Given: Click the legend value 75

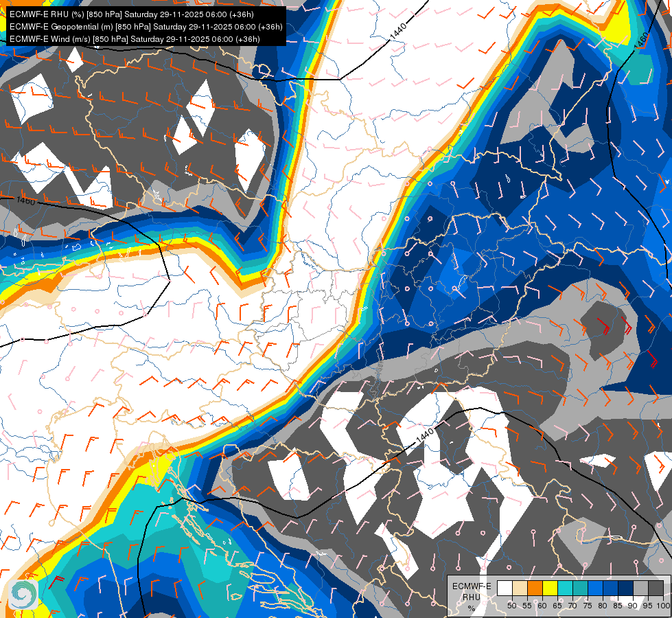Looking at the screenshot, I should tap(588, 606).
